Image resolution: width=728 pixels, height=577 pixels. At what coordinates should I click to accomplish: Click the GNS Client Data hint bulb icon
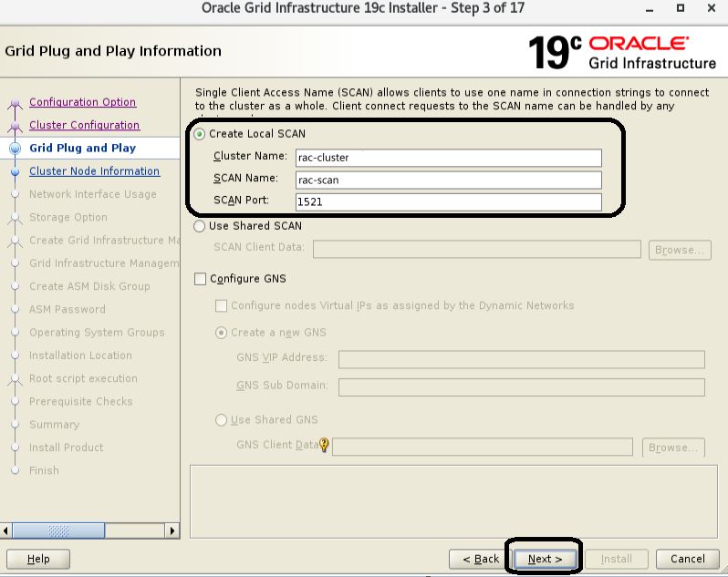(324, 445)
